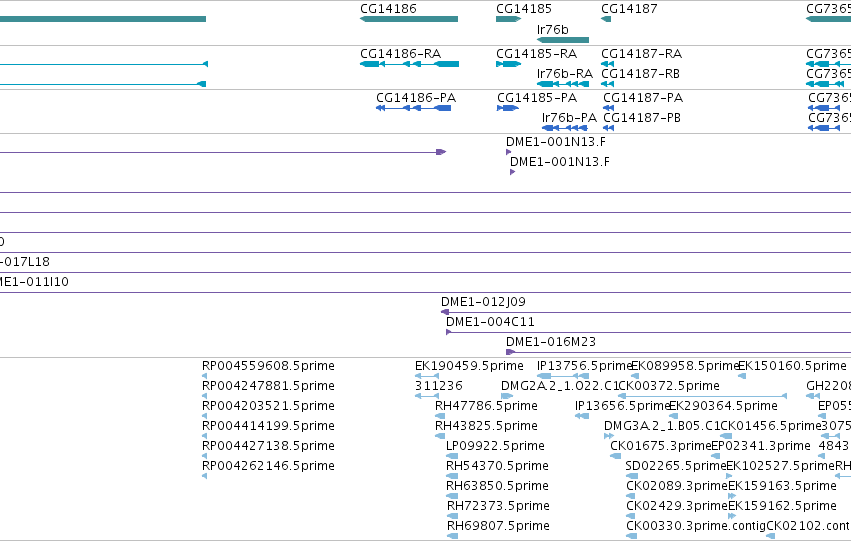Select EST RP004414199.5prime
Screen dimensions: 851x541
[268, 426]
